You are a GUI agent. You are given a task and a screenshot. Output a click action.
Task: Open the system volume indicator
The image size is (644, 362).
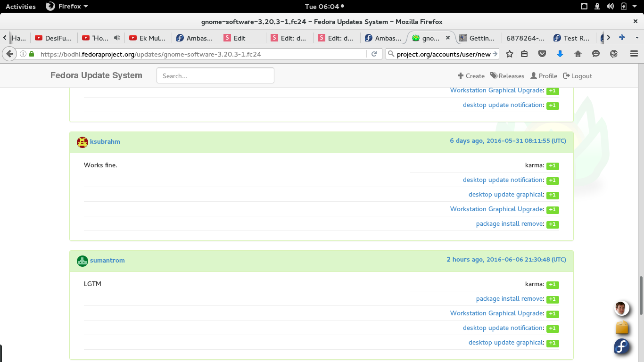pos(611,7)
